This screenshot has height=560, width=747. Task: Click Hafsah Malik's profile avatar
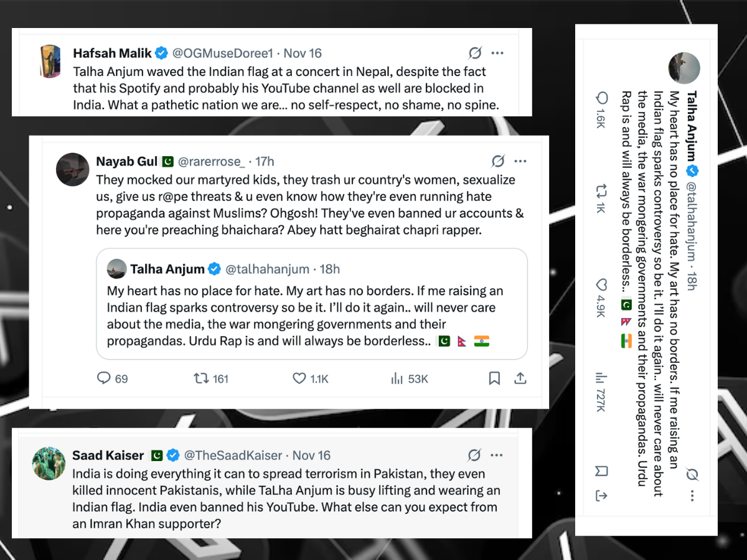[50, 62]
